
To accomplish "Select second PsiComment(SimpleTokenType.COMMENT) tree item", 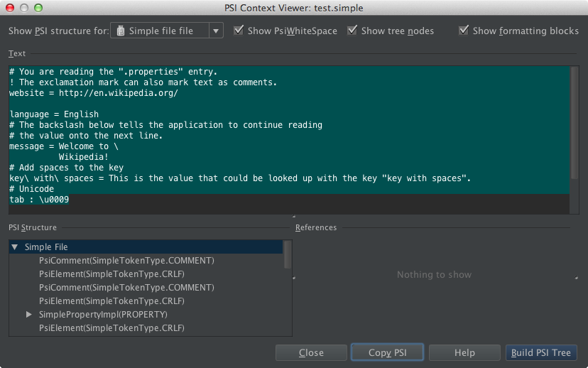I will point(126,288).
